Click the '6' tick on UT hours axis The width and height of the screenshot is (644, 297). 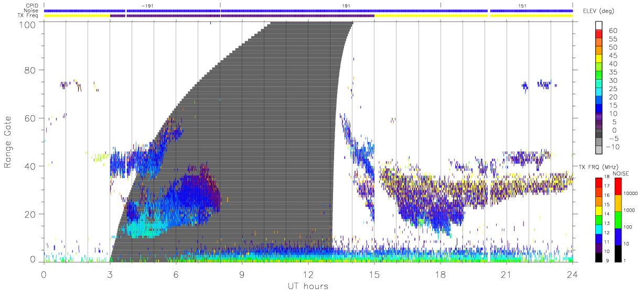click(176, 274)
